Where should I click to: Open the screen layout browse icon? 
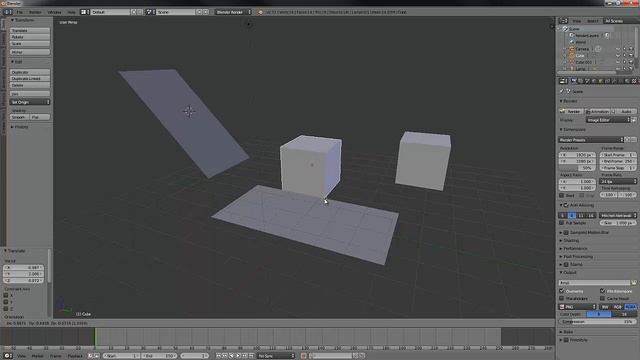(x=85, y=12)
